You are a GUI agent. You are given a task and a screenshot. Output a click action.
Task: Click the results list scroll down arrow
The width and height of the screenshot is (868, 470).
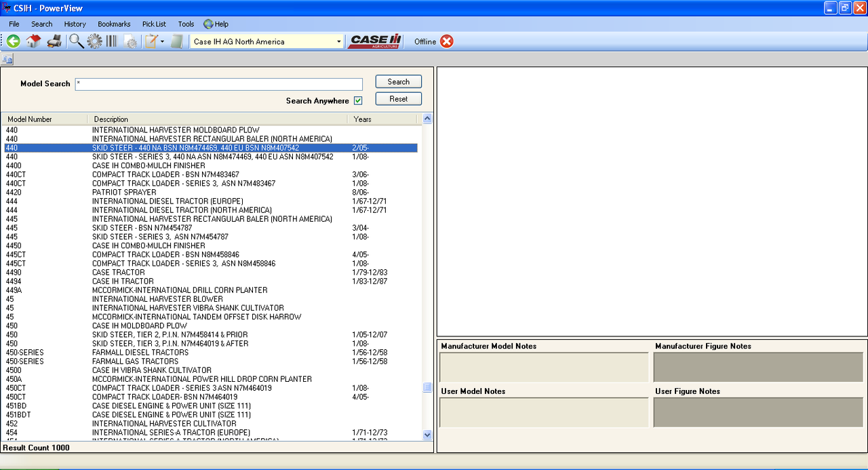427,435
